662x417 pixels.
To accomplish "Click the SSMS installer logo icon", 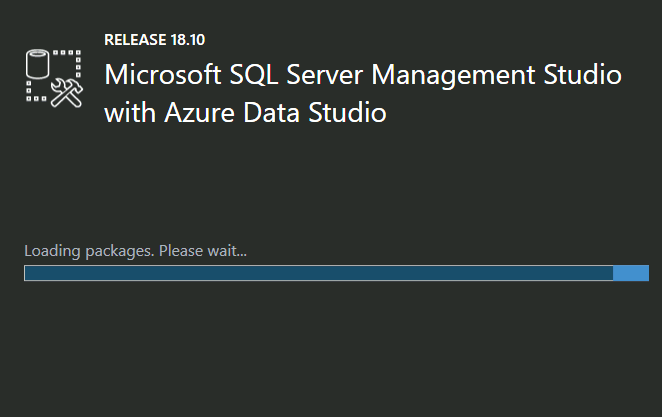I will point(52,77).
